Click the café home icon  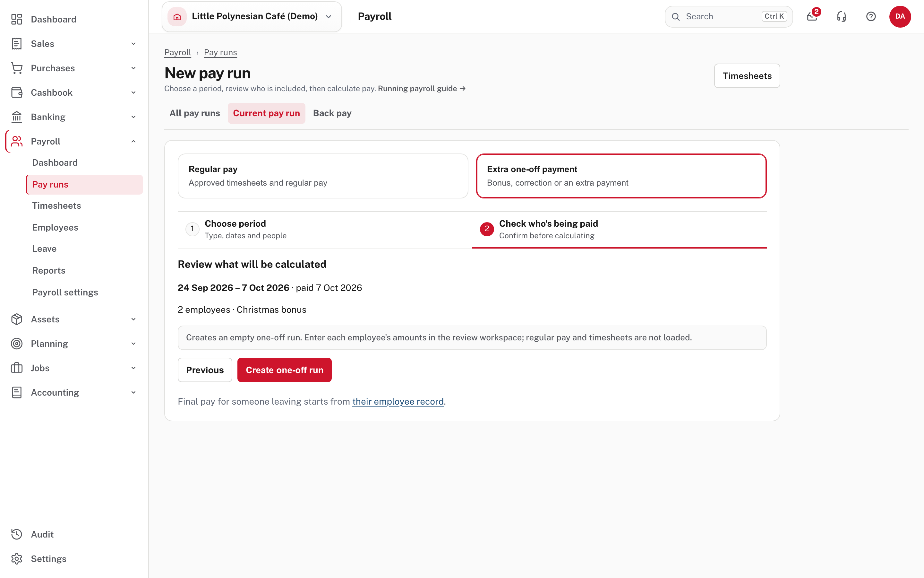177,16
